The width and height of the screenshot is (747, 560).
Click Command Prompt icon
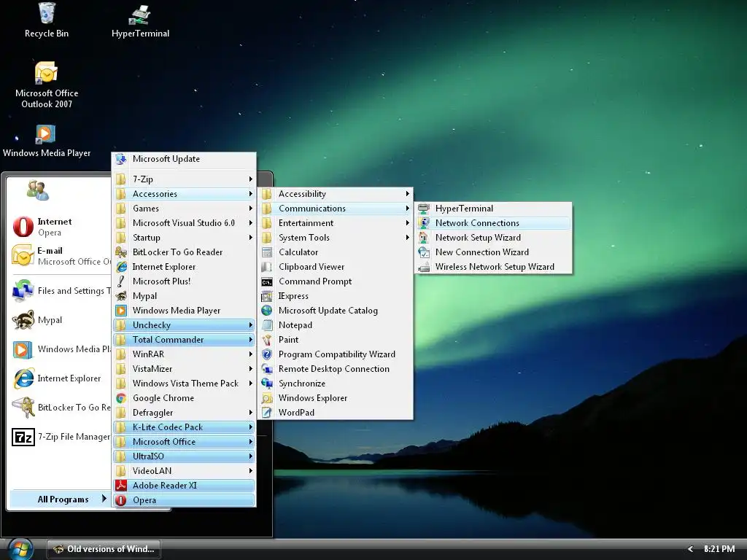[267, 282]
